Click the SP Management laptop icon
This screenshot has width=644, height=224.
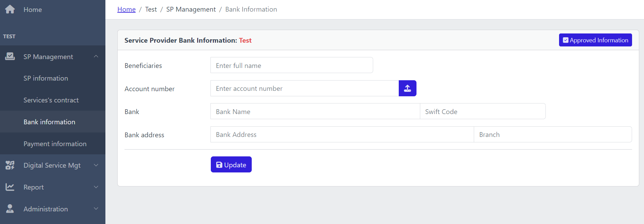[10, 56]
